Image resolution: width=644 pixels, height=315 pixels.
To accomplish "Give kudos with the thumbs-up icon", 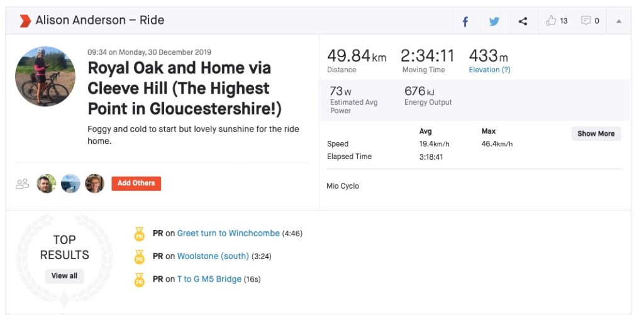I will 552,21.
